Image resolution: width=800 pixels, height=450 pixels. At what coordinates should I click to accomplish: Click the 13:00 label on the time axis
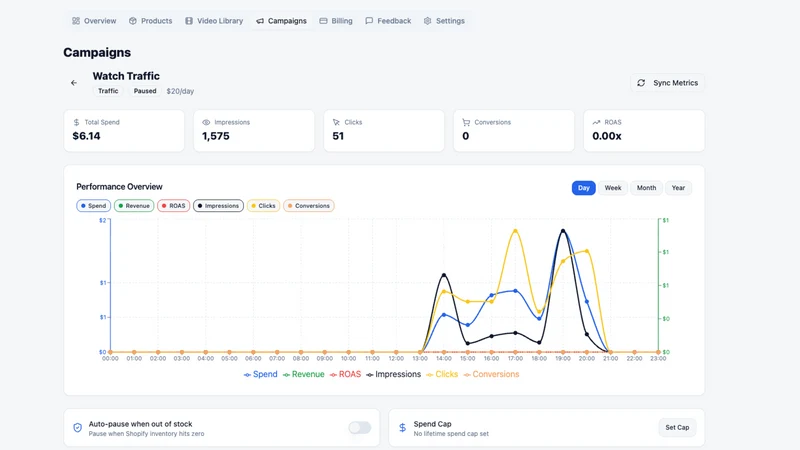(x=420, y=359)
